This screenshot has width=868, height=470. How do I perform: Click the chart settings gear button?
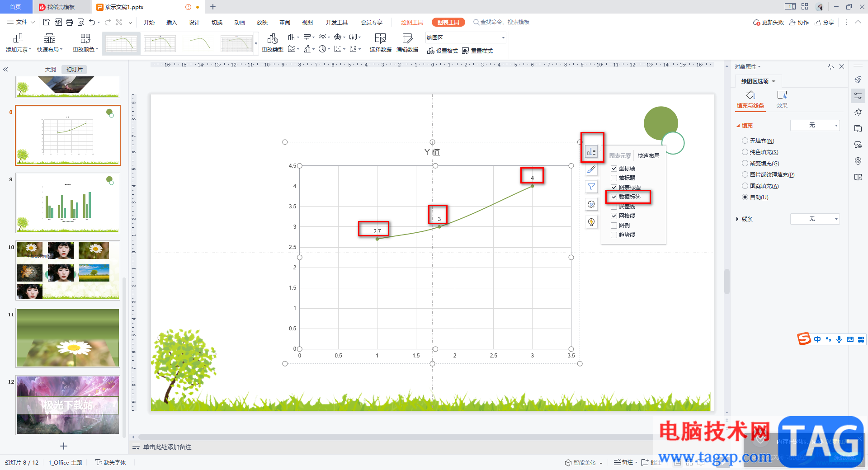[591, 204]
